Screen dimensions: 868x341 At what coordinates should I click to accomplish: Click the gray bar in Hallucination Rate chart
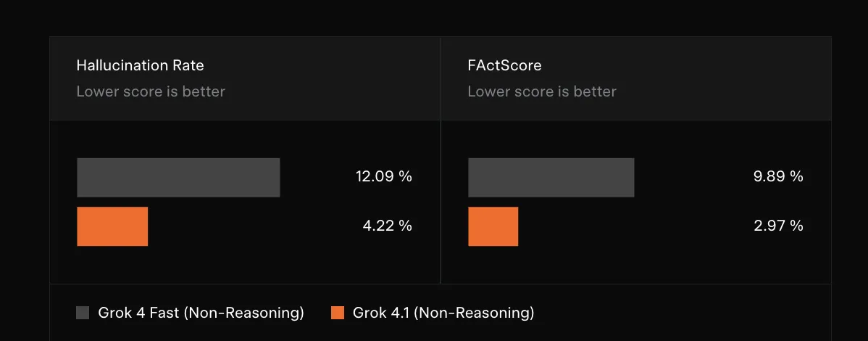pos(178,177)
